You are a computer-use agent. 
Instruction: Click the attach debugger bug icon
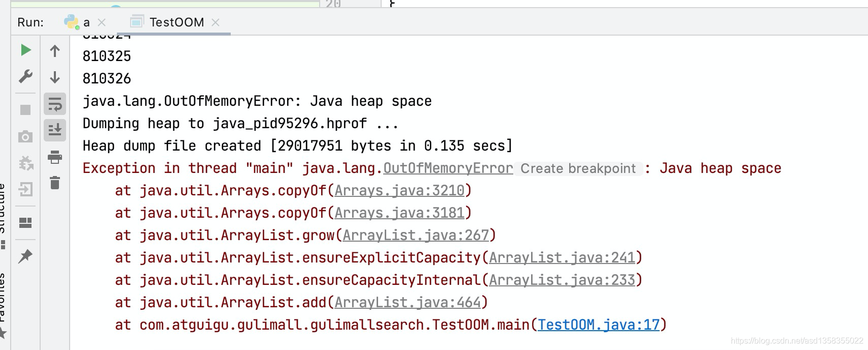click(25, 163)
